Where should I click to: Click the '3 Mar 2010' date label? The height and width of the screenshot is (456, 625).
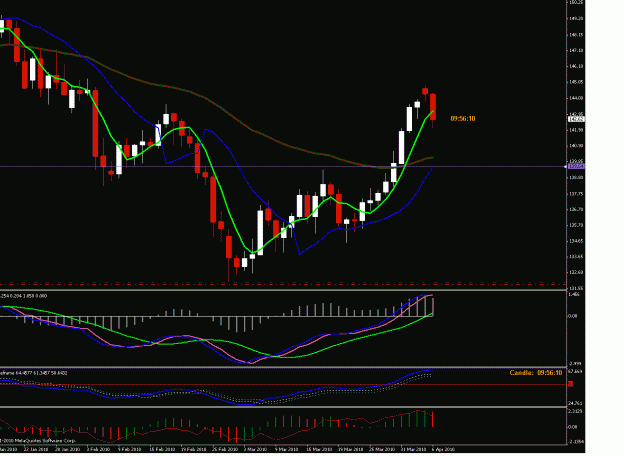255,449
